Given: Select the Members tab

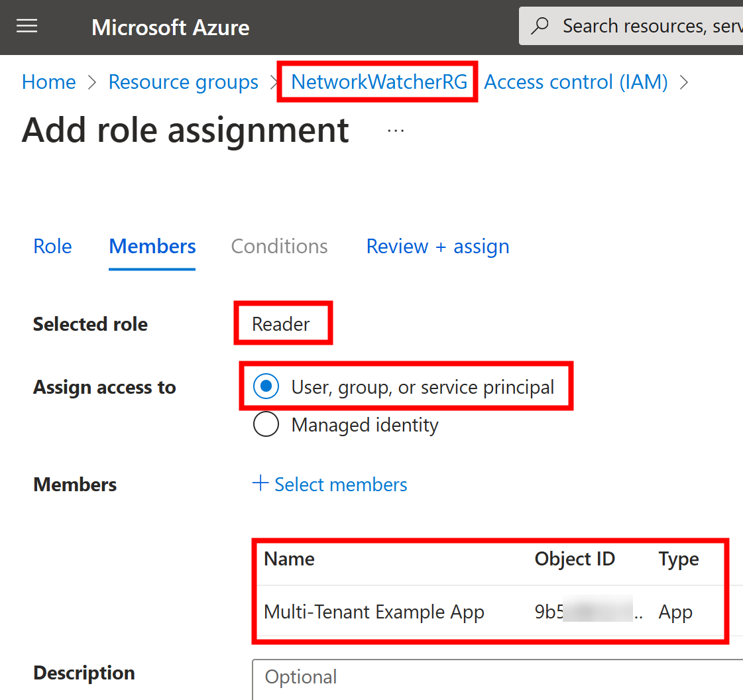Looking at the screenshot, I should click(x=152, y=247).
